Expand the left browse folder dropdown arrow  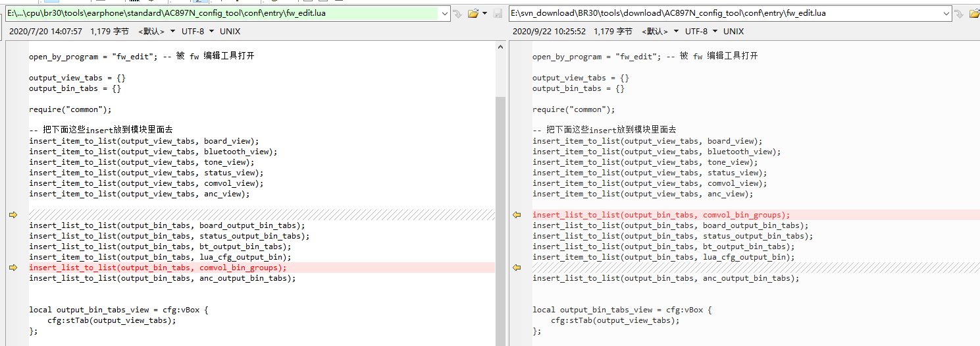[x=485, y=13]
